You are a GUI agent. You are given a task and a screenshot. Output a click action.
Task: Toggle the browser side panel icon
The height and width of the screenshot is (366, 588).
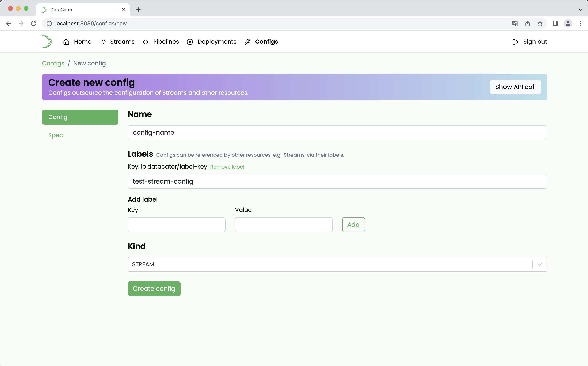point(556,23)
